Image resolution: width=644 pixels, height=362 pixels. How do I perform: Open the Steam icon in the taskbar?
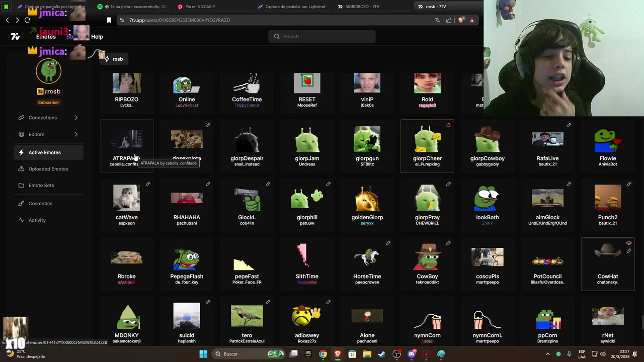(382, 354)
